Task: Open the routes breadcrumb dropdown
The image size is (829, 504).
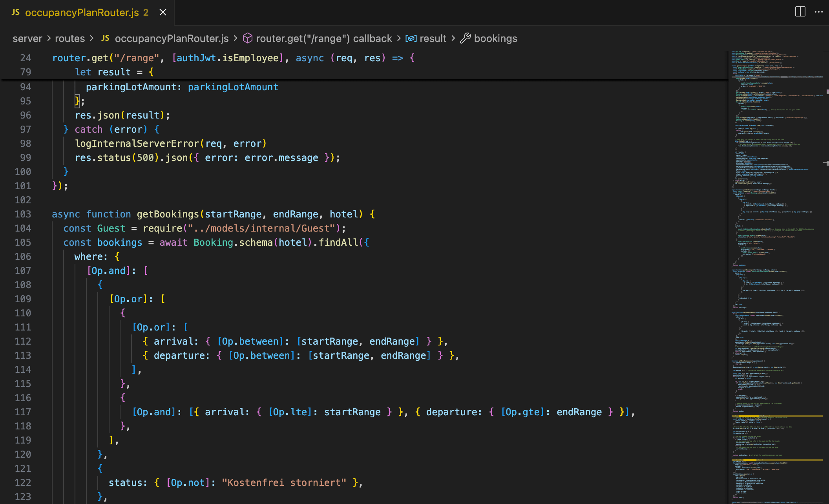Action: point(70,38)
